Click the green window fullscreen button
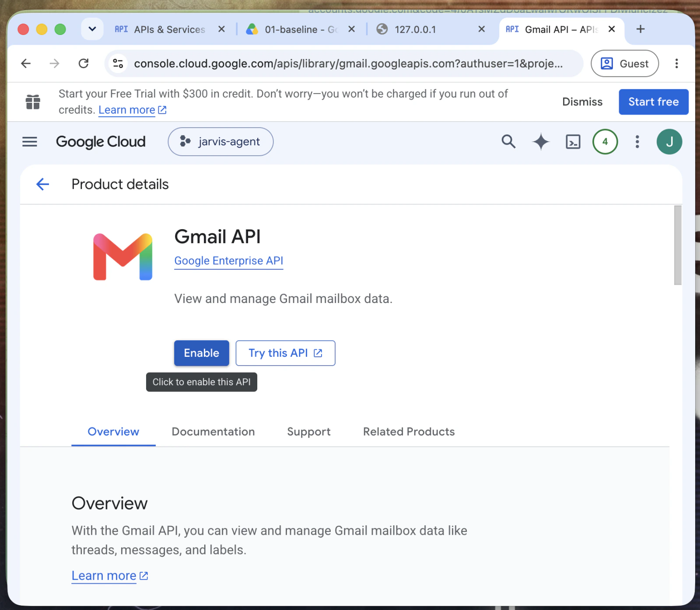The height and width of the screenshot is (610, 700). click(x=60, y=29)
